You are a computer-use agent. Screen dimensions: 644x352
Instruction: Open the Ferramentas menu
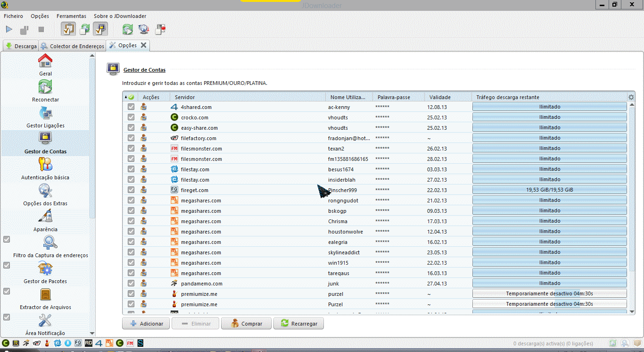[71, 16]
